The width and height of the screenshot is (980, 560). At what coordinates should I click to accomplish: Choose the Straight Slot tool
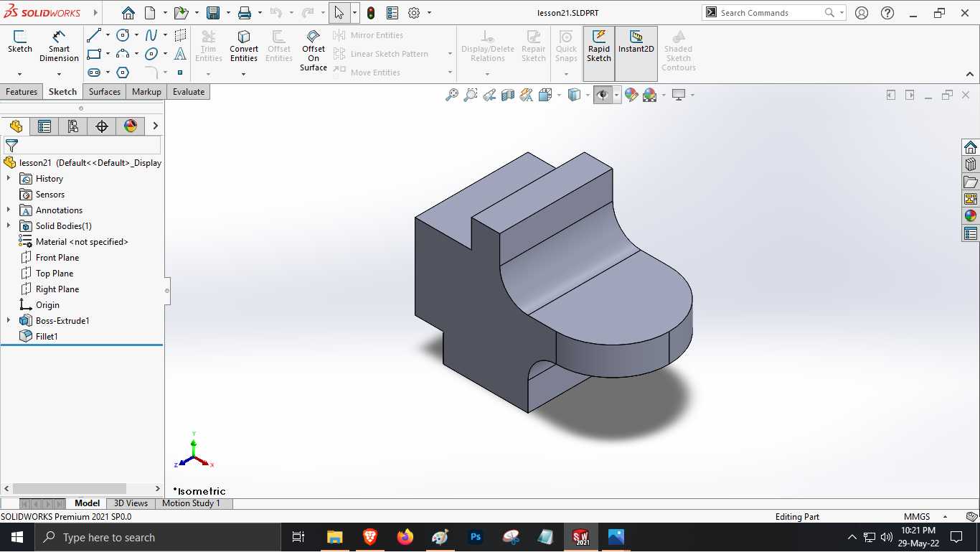pyautogui.click(x=93, y=73)
